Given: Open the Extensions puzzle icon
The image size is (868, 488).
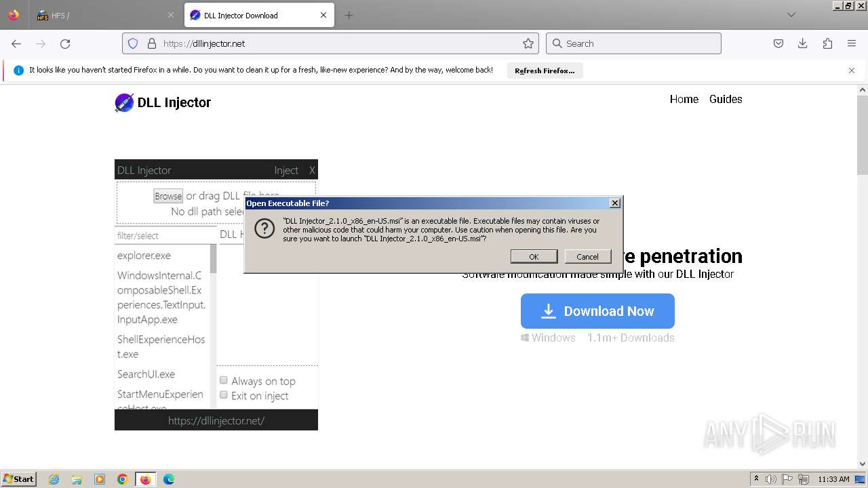Looking at the screenshot, I should tap(827, 43).
